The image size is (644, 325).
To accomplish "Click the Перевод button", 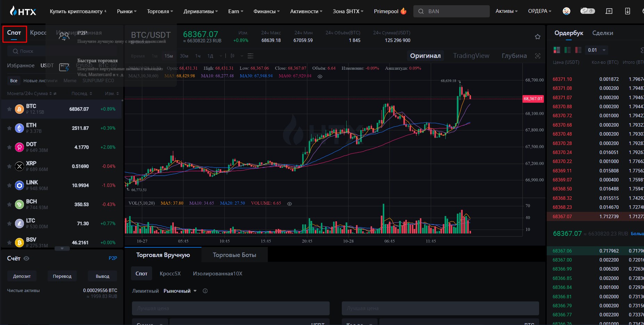I will 62,276.
